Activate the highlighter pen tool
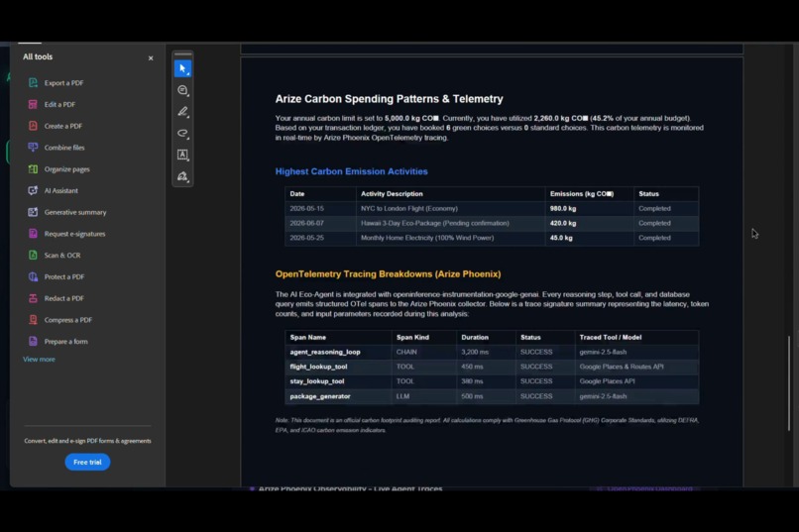The width and height of the screenshot is (799, 532). [183, 112]
